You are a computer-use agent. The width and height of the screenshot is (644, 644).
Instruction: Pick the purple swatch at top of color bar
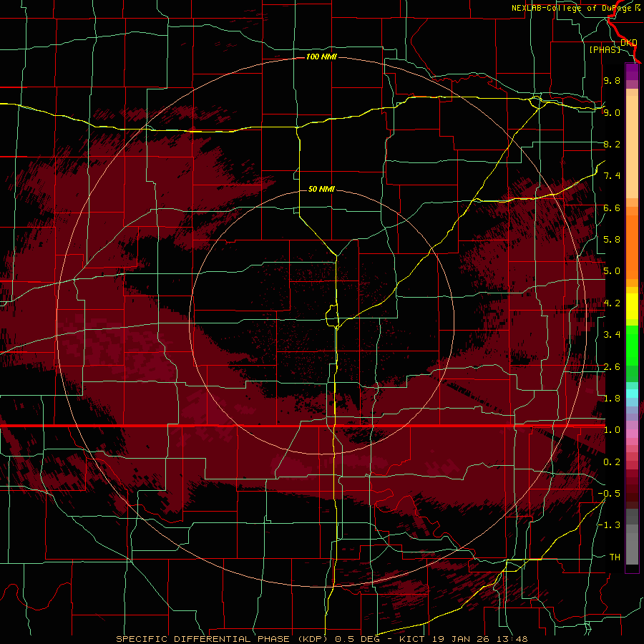coord(632,72)
